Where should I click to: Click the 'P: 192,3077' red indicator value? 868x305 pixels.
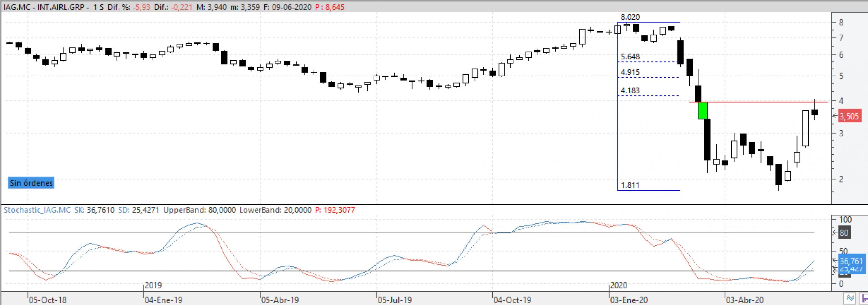click(x=335, y=210)
